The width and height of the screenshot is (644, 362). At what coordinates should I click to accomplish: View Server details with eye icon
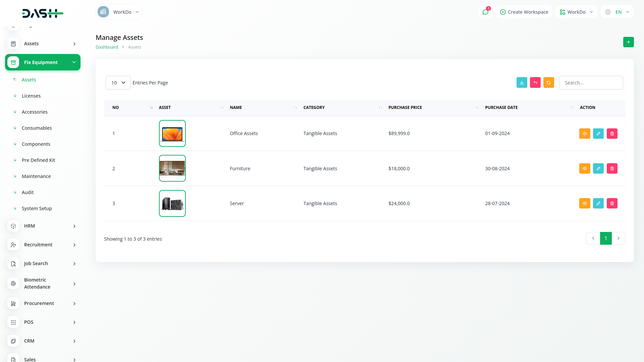pyautogui.click(x=584, y=203)
